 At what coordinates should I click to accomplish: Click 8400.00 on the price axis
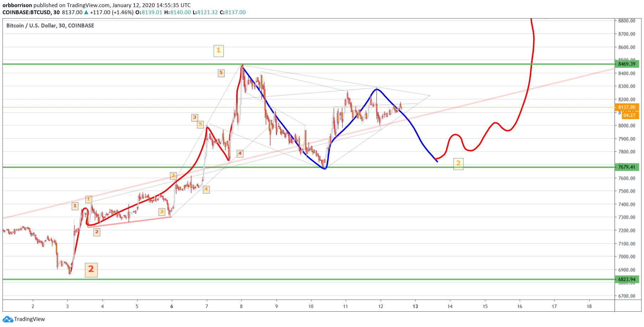click(x=627, y=73)
